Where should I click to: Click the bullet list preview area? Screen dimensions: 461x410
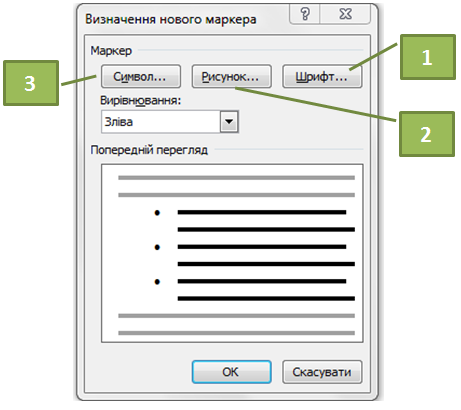tap(232, 253)
